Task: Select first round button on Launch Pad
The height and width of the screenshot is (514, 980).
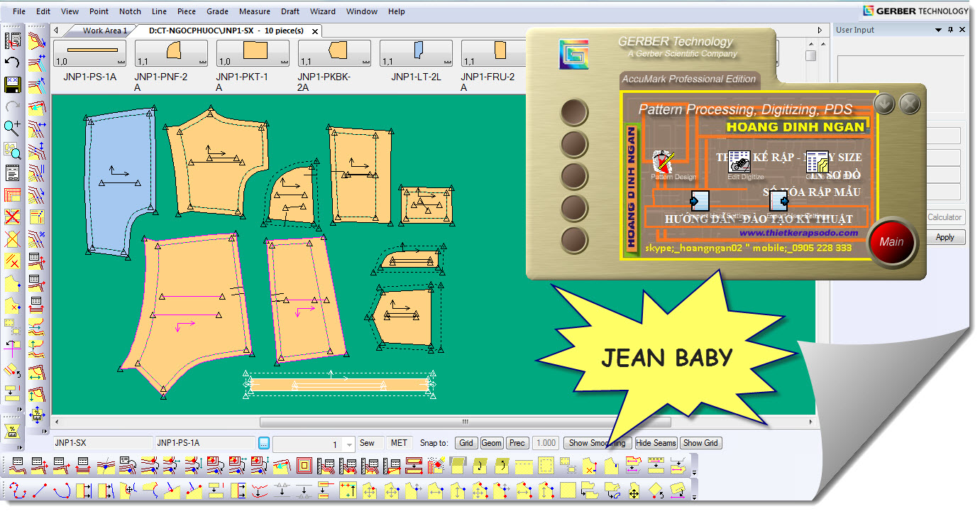Action: [573, 113]
